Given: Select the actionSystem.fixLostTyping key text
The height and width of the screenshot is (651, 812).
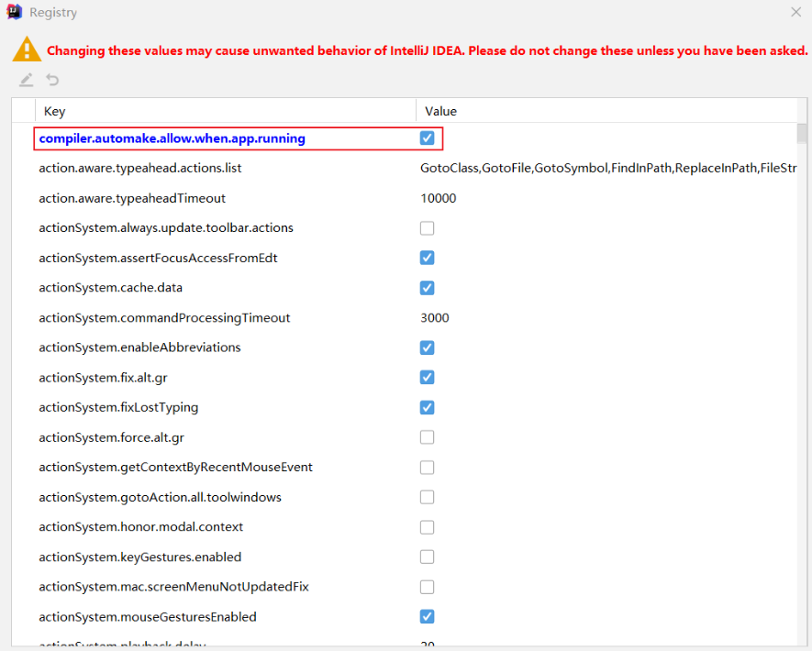Looking at the screenshot, I should [118, 407].
